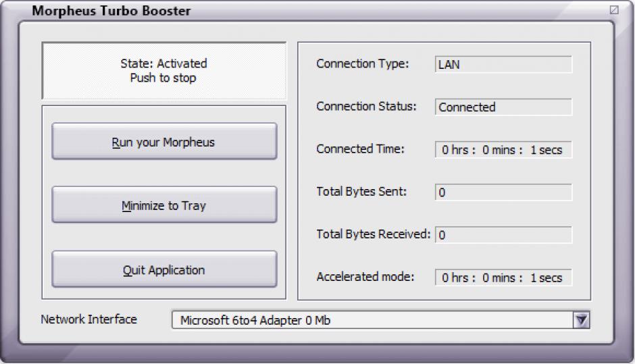Click the Total Bytes Sent: label
635x364 pixels.
tap(361, 191)
